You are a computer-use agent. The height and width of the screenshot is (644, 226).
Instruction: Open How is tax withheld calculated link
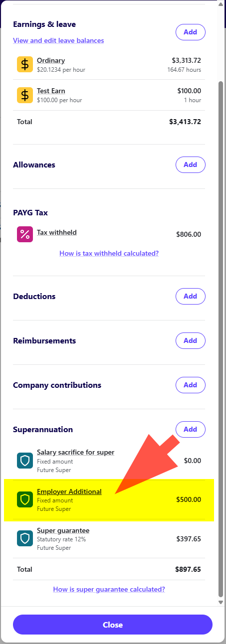109,253
